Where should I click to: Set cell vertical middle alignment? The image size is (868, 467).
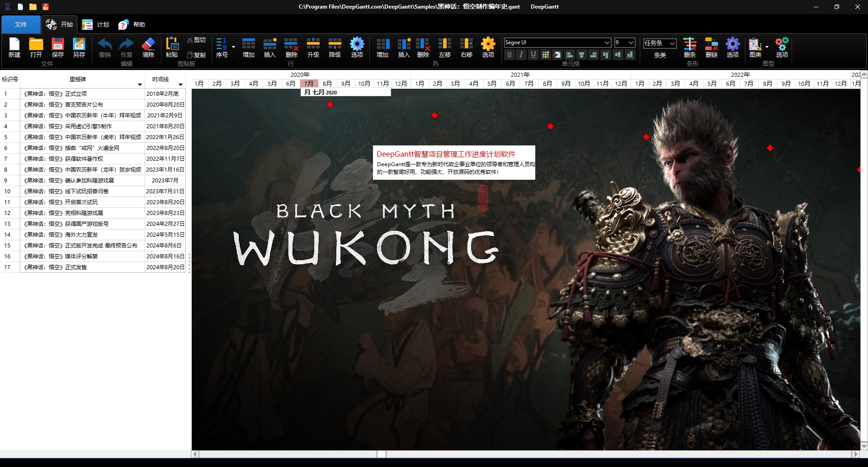(x=618, y=55)
